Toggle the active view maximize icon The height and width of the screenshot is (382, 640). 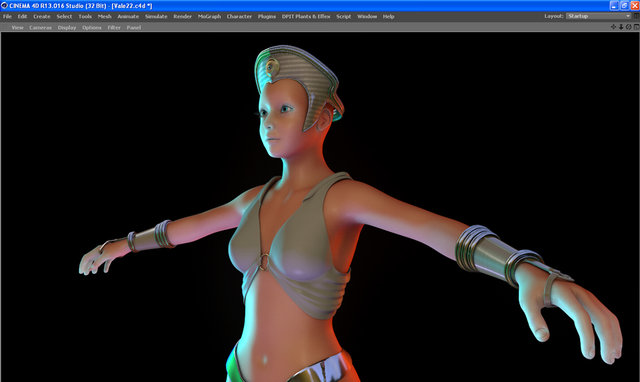click(x=636, y=27)
